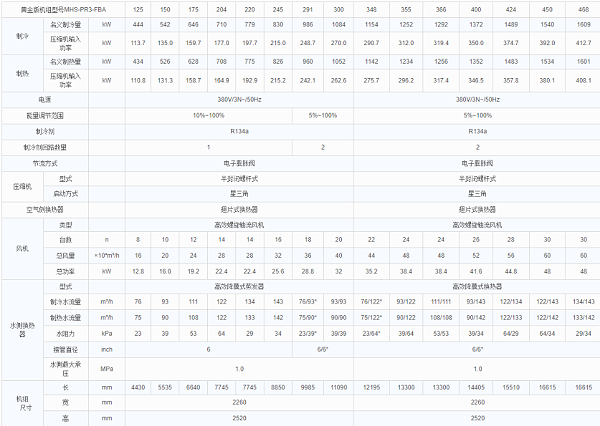Click the 节流方式 row label
Image resolution: width=600 pixels, height=426 pixels.
coord(45,163)
